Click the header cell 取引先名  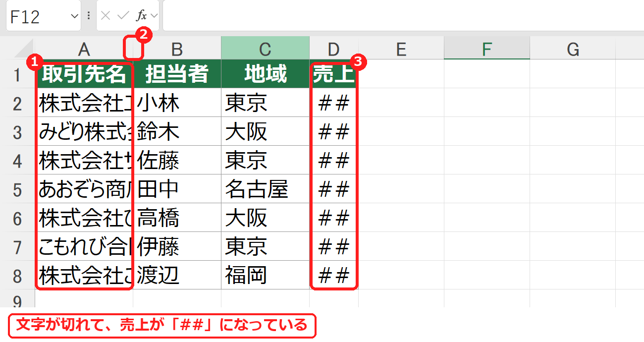coord(84,74)
